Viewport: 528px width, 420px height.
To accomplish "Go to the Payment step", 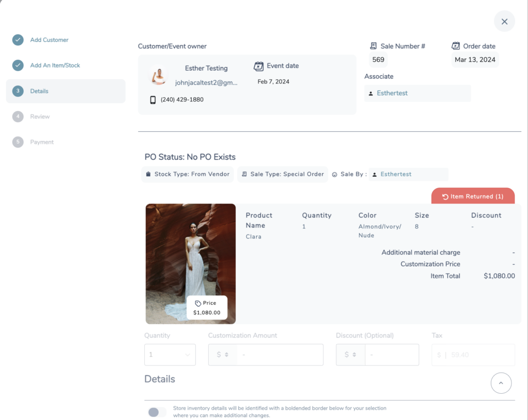I will tap(42, 142).
